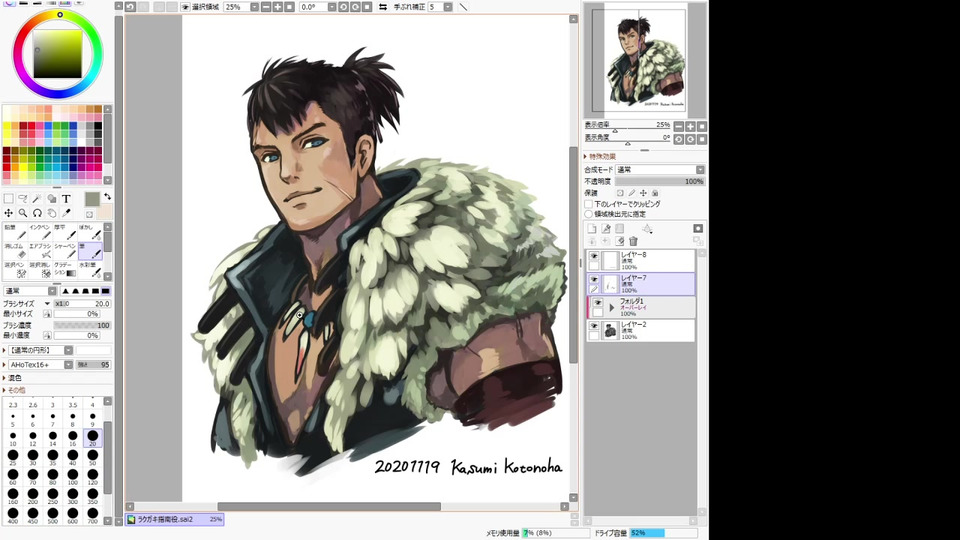Click the navigator preview thumbnail
Viewport: 960px width, 540px height.
pyautogui.click(x=646, y=60)
